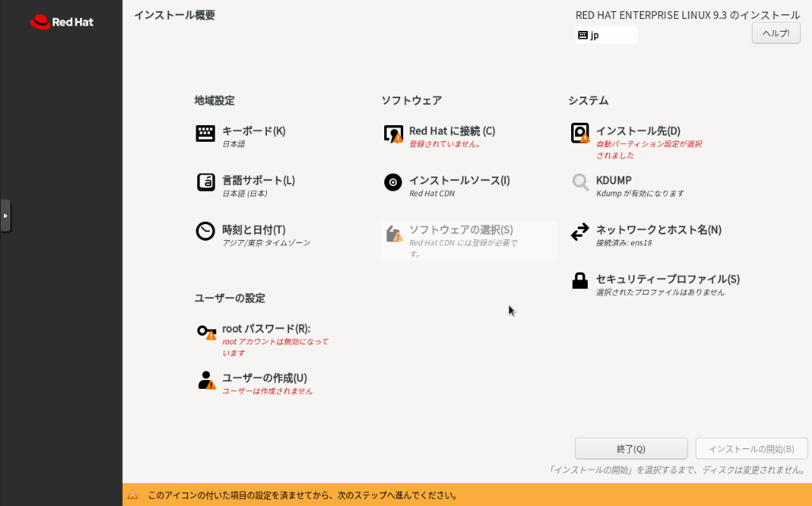Screen dimensions: 812x506
Task: Click the 時刻と日付 clock icon
Action: point(205,231)
